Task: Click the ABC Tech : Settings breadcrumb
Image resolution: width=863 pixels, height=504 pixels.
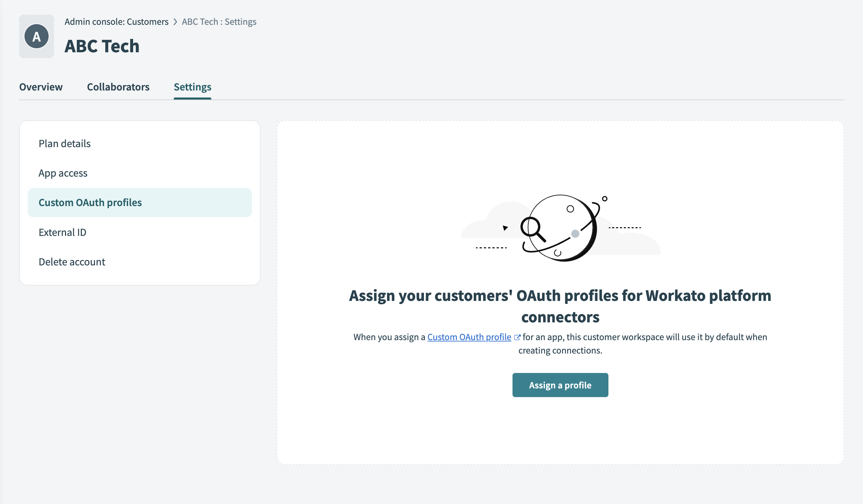Action: pos(219,21)
